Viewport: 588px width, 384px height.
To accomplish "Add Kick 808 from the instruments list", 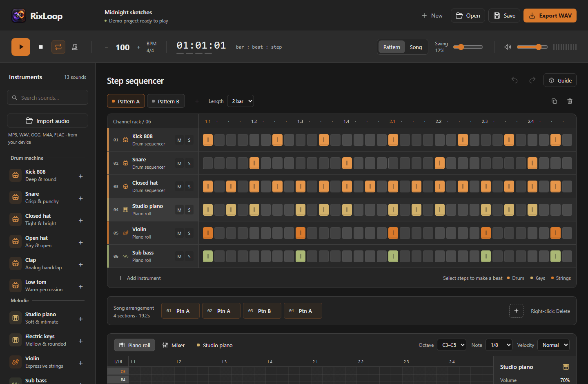I will pyautogui.click(x=81, y=176).
